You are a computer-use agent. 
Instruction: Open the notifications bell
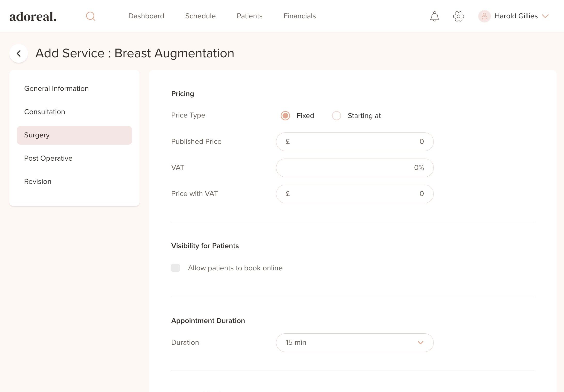click(435, 16)
